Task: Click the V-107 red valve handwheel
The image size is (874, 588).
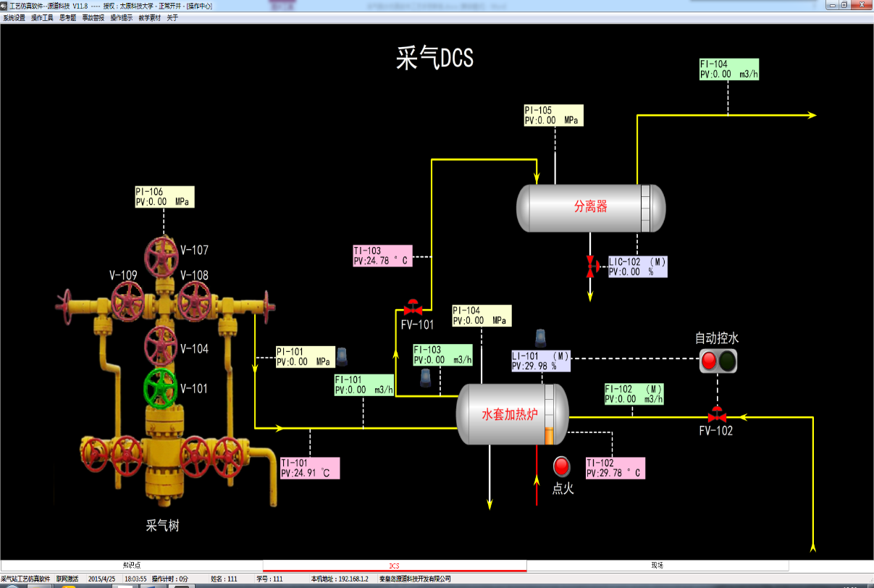Action: point(161,256)
